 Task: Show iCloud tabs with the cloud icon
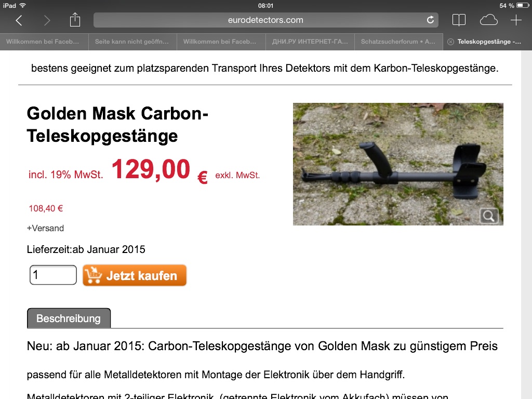coord(488,20)
